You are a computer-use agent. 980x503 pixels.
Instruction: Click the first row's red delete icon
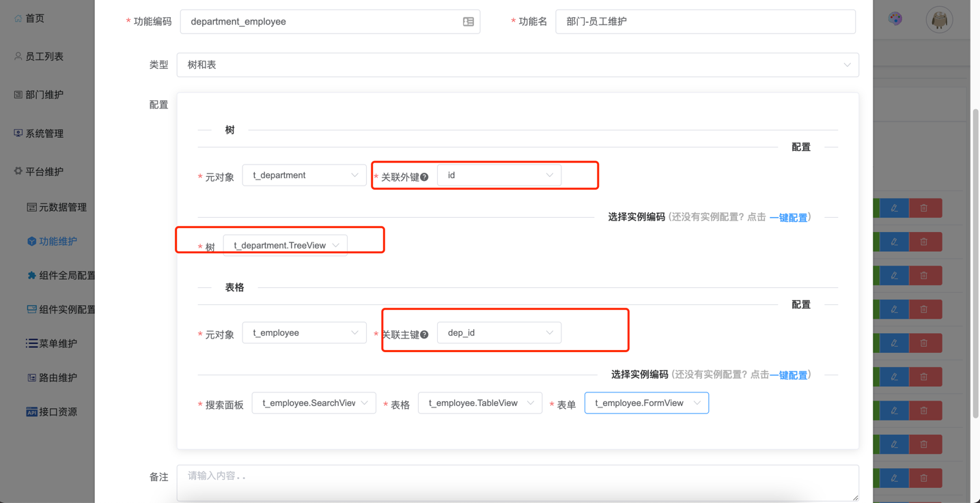[x=924, y=208]
